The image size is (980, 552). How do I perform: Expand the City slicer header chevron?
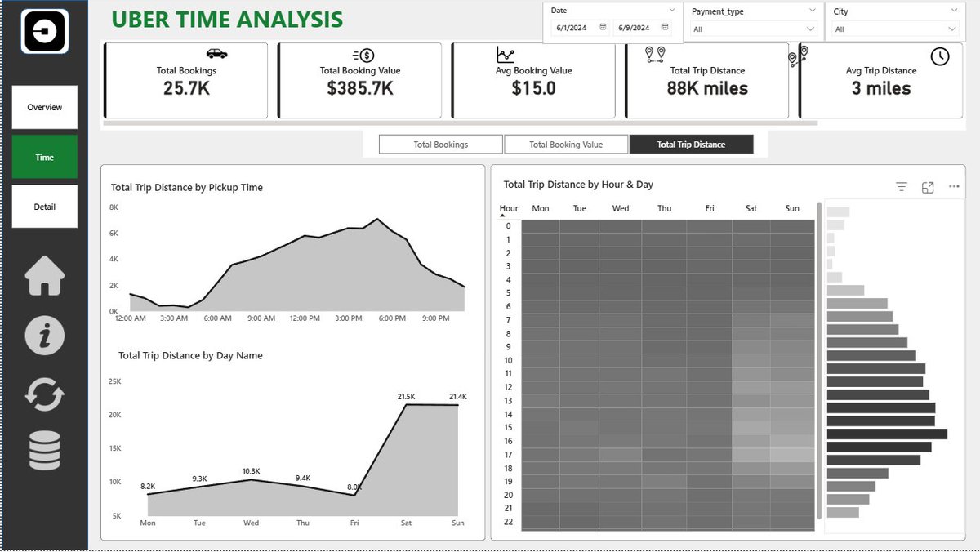(x=955, y=10)
